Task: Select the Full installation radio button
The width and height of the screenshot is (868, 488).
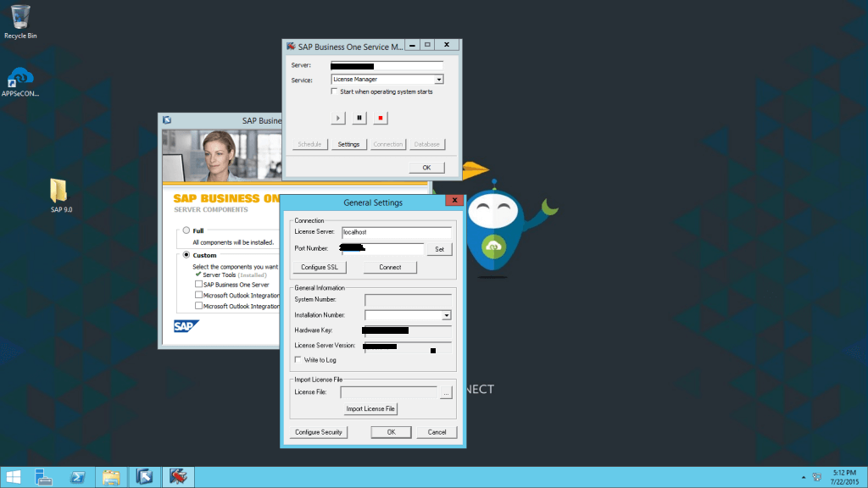Action: [186, 230]
